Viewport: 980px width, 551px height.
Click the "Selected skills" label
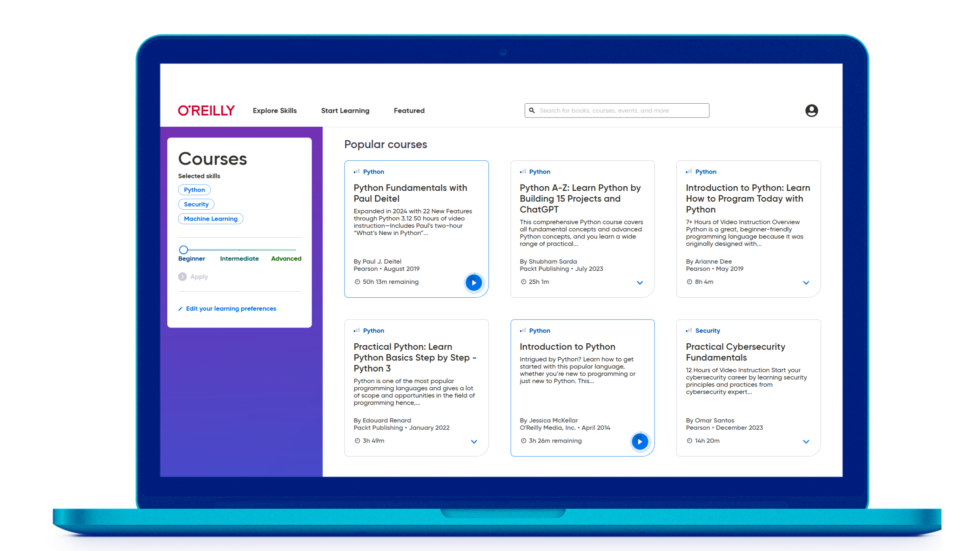(x=199, y=176)
